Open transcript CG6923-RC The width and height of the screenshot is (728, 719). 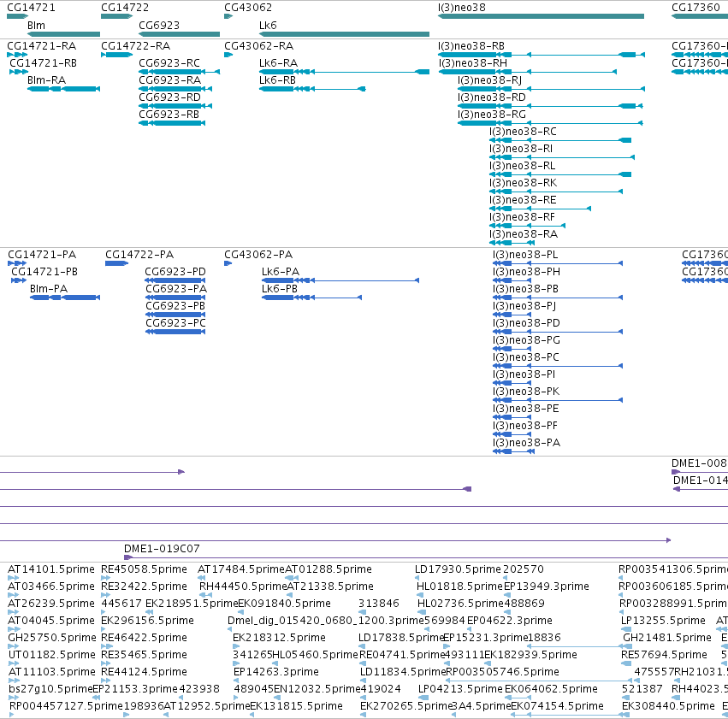pos(169,63)
